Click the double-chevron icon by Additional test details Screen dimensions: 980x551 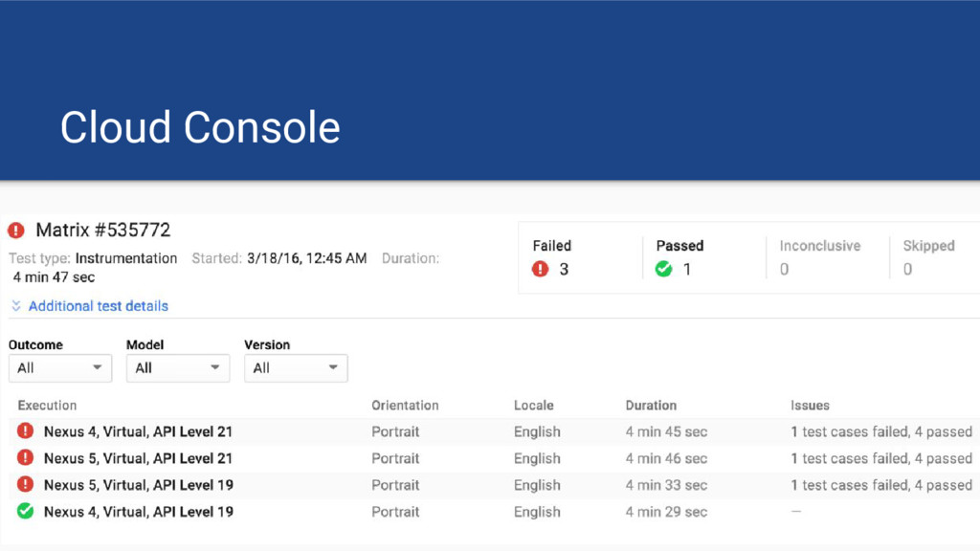coord(16,306)
